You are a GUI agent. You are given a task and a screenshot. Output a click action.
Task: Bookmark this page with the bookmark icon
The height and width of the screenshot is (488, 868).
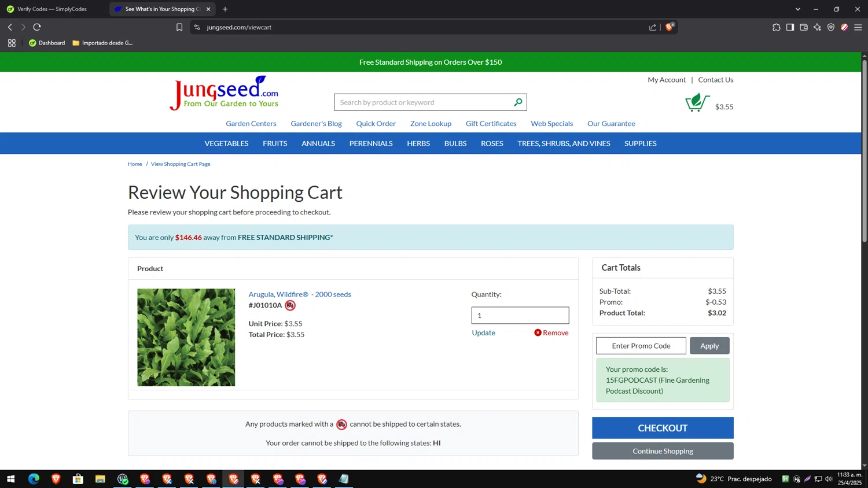[179, 27]
